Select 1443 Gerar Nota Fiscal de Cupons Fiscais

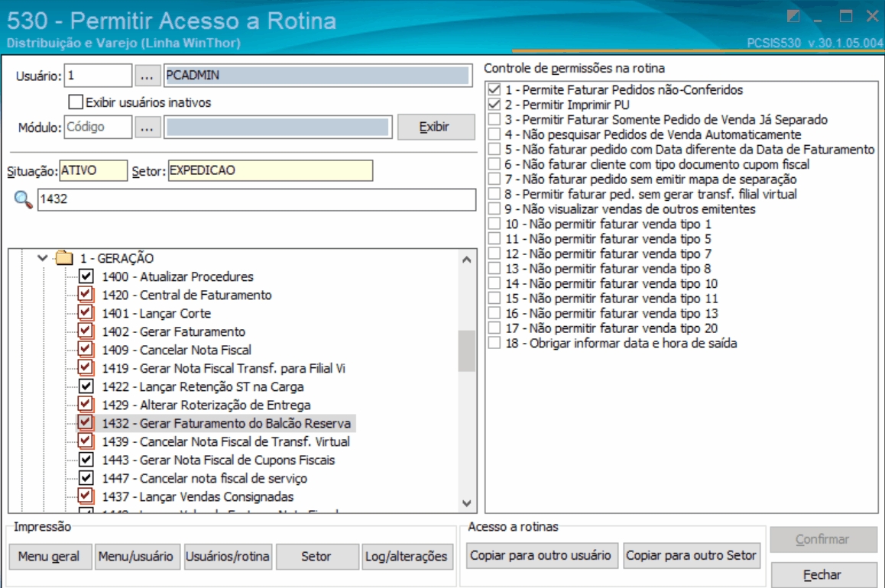point(219,460)
